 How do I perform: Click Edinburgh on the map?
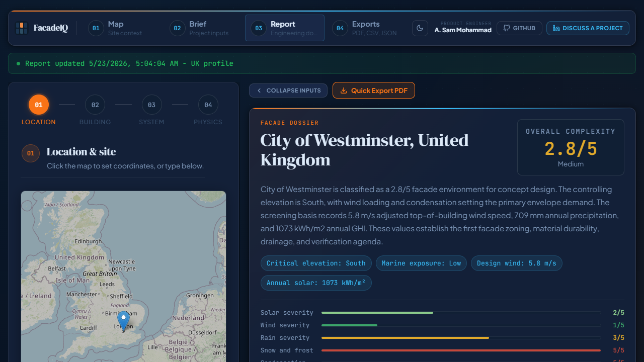click(x=88, y=241)
